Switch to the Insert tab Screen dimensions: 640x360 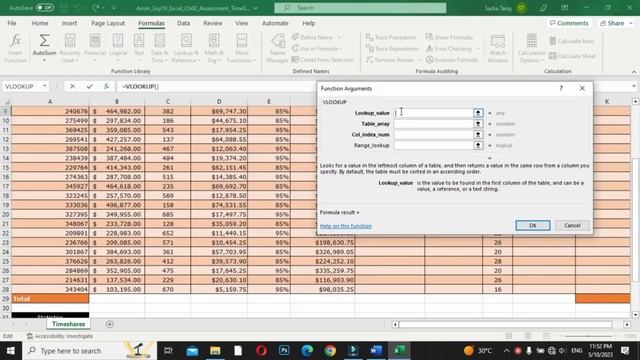click(x=69, y=23)
